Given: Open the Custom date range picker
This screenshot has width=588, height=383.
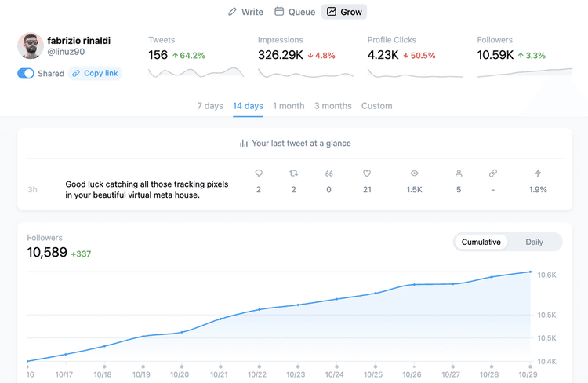Looking at the screenshot, I should click(x=376, y=106).
